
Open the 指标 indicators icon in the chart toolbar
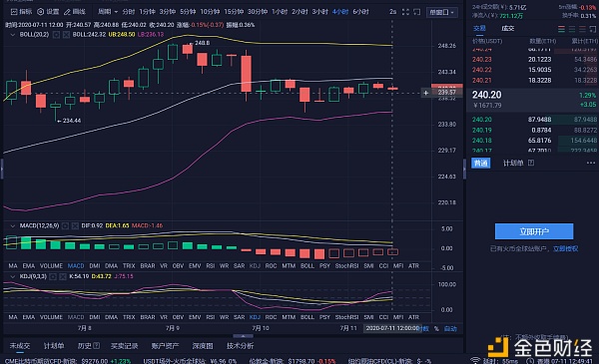14,12
